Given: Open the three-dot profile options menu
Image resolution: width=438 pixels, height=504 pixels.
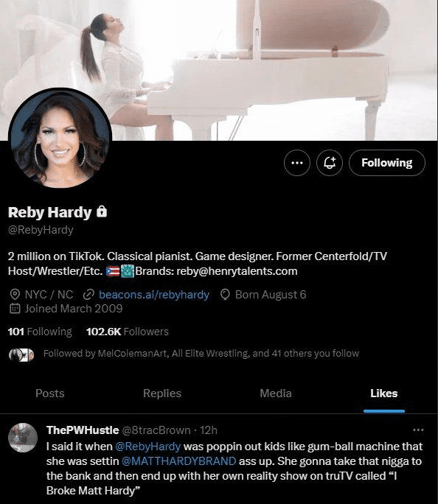Looking at the screenshot, I should (297, 163).
